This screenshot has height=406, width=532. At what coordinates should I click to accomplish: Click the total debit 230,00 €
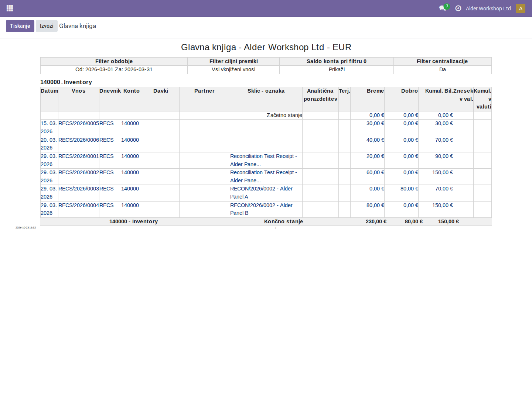click(376, 221)
